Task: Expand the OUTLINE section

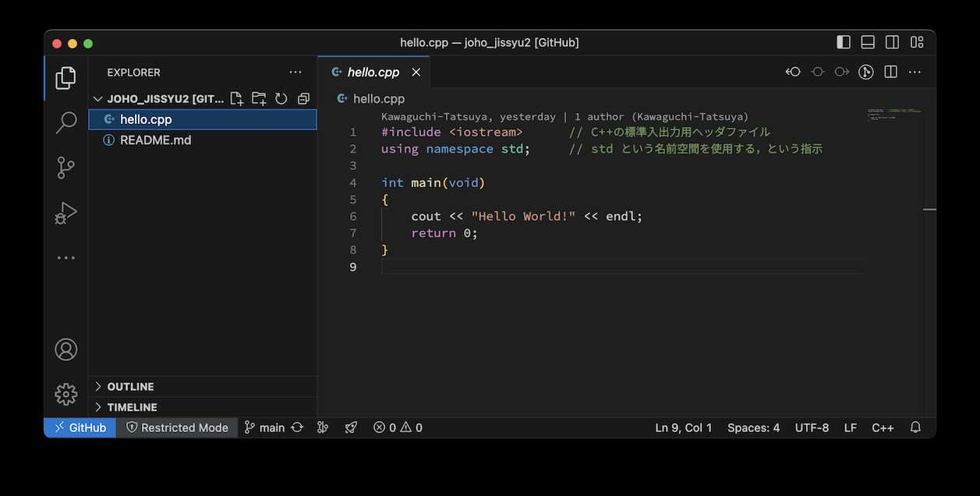Action: click(130, 387)
